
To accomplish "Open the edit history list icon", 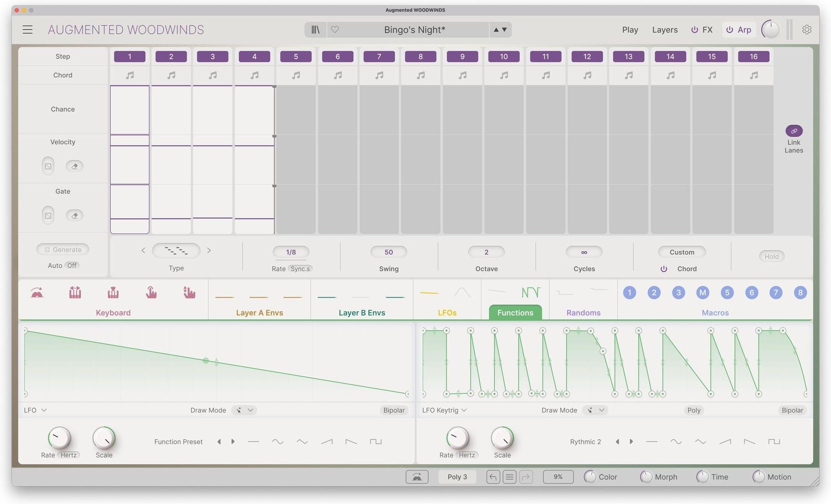I will pyautogui.click(x=510, y=477).
